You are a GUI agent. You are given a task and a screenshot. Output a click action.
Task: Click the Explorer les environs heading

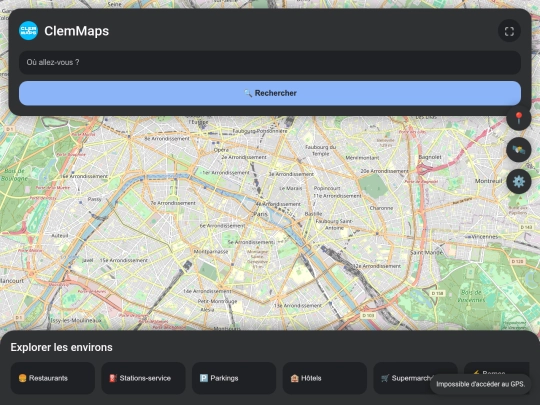coord(61,347)
